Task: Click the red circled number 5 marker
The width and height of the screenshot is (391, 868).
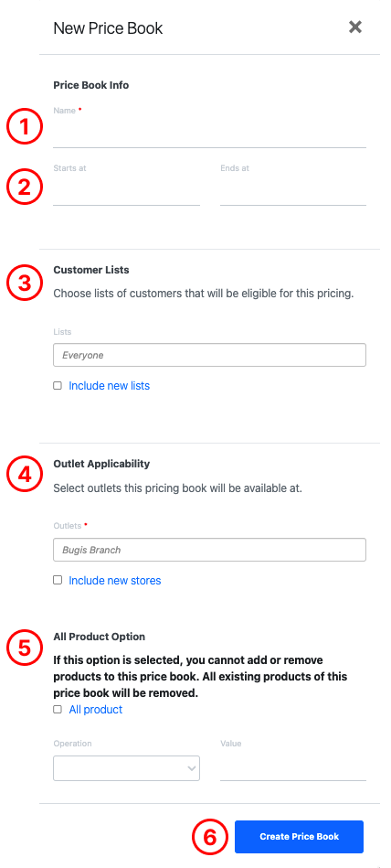Action: pos(25,648)
